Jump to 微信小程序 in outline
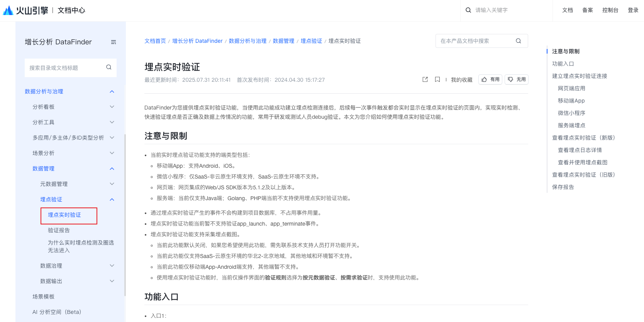Screen dimensions: 644x322 571,113
